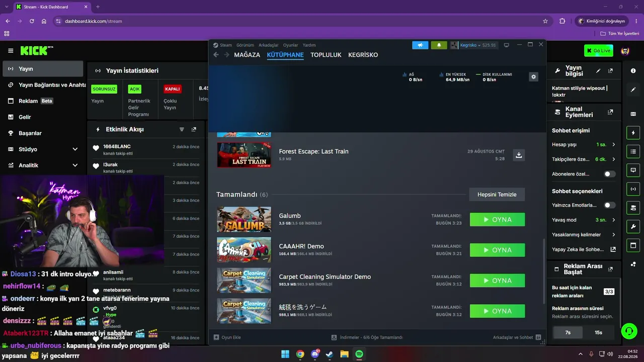Screen dimensions: 644x362
Task: Open Steam from the Windows taskbar
Action: point(330,354)
